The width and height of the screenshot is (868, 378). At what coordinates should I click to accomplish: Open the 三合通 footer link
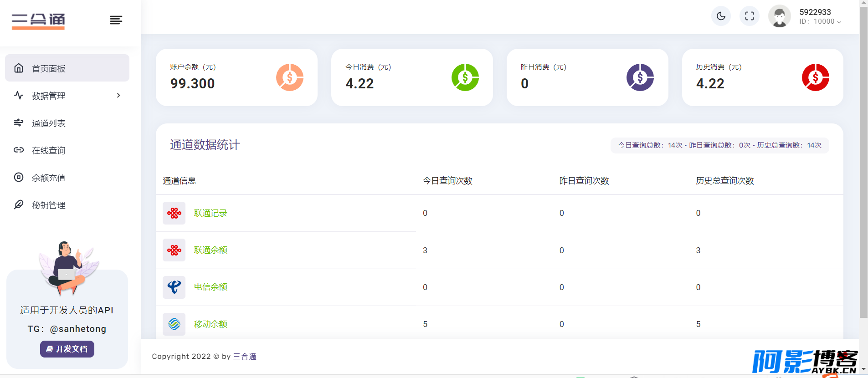[x=245, y=356]
